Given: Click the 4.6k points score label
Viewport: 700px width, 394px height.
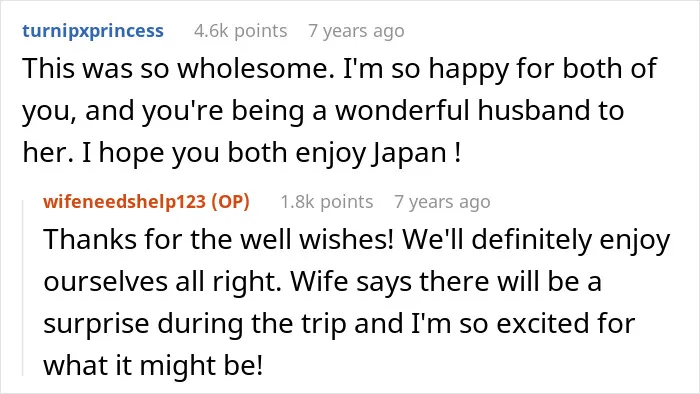Looking at the screenshot, I should click(x=241, y=31).
